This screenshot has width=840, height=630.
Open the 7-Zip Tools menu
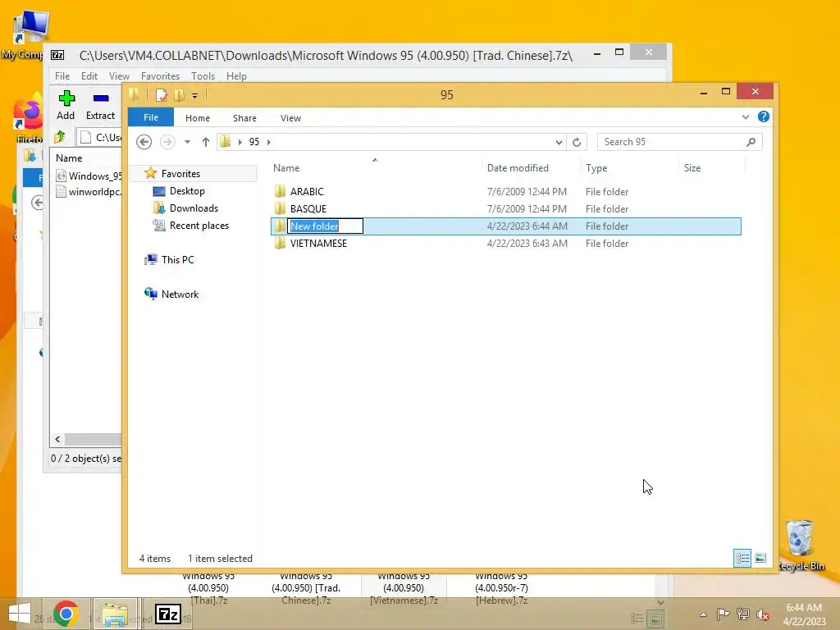(203, 76)
